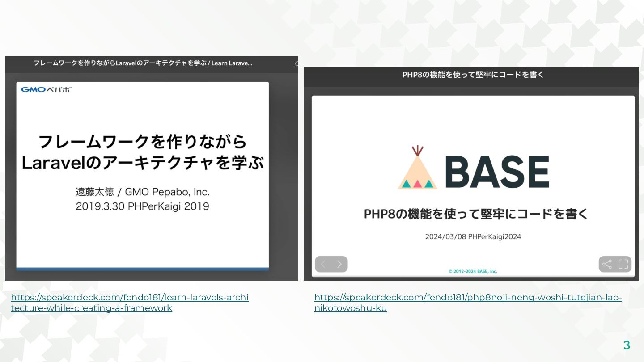Go to previous slide in BASE deck

(323, 264)
